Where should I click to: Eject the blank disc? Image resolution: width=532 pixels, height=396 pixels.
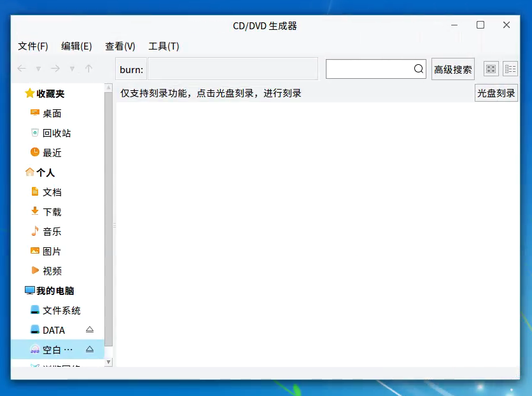[x=90, y=350]
